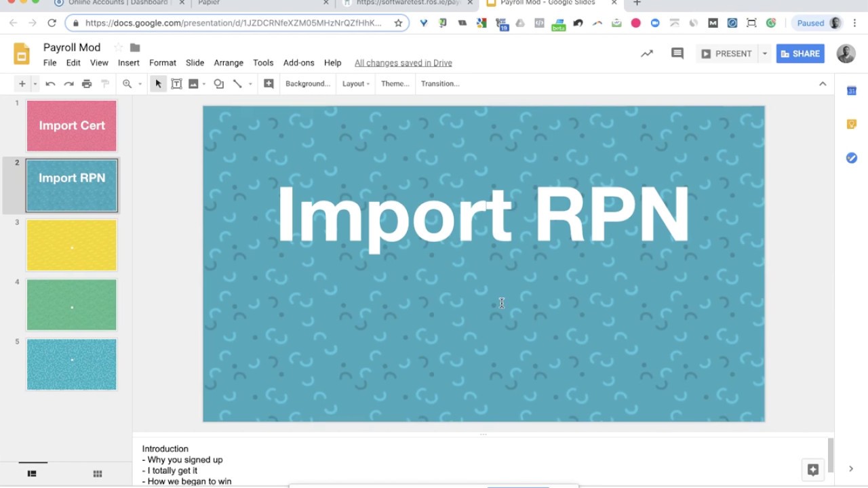Open the zoom level dropdown arrow
The width and height of the screenshot is (868, 488).
pyautogui.click(x=140, y=84)
